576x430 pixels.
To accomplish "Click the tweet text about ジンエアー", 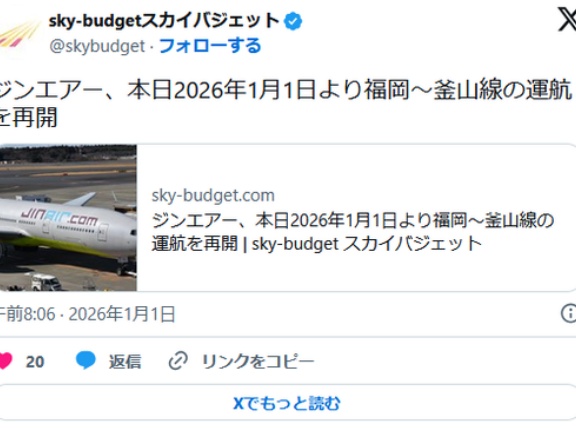I will pyautogui.click(x=286, y=104).
